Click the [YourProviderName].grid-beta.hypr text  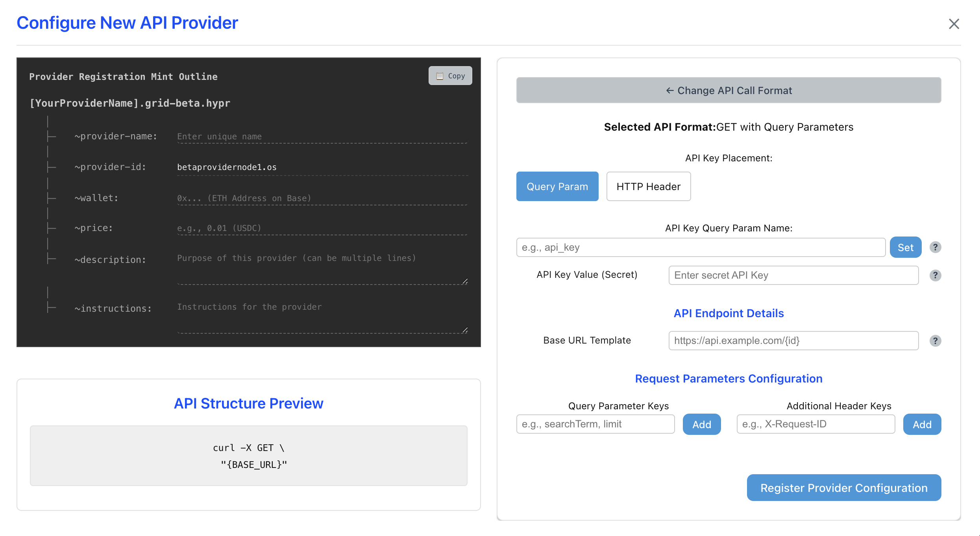pyautogui.click(x=130, y=103)
